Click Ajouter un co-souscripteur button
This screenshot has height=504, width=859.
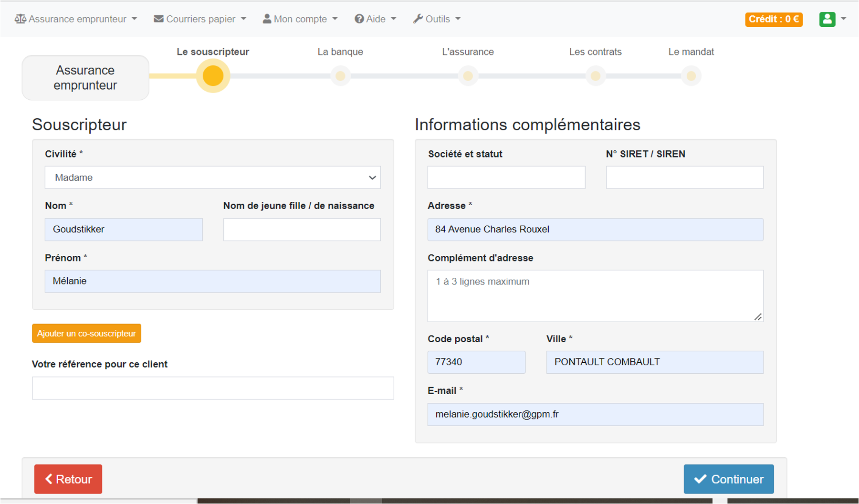click(x=86, y=333)
